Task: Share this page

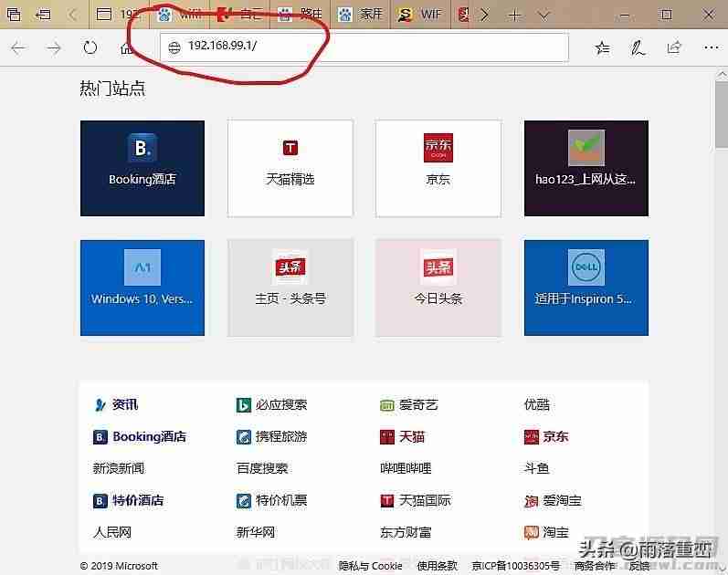Action: pos(674,47)
